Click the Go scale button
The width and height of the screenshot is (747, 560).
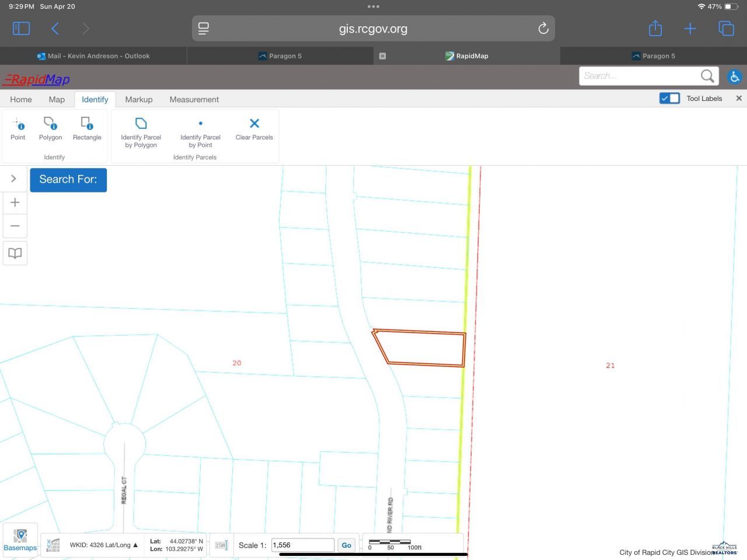[x=346, y=545]
